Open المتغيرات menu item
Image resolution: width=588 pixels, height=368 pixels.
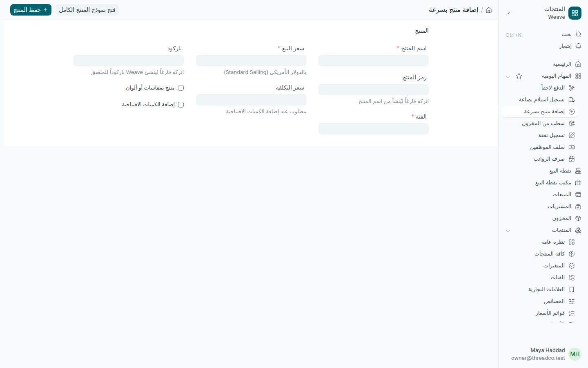pos(540,266)
